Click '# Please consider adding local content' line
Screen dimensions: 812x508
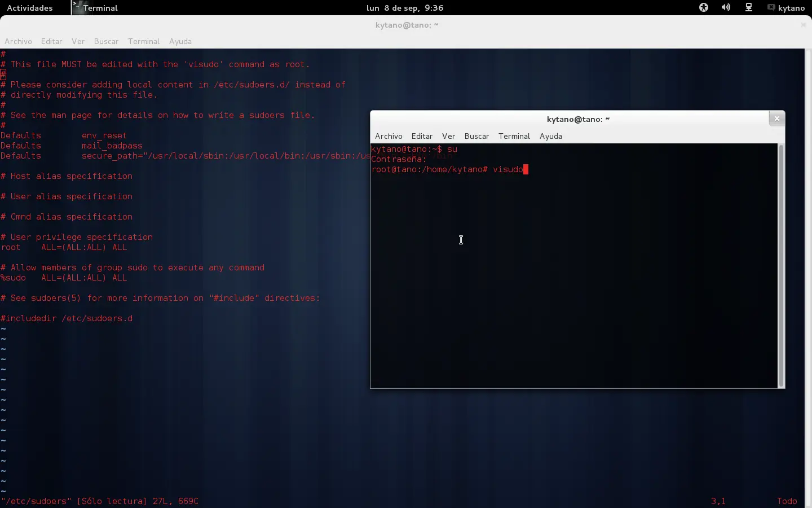173,85
